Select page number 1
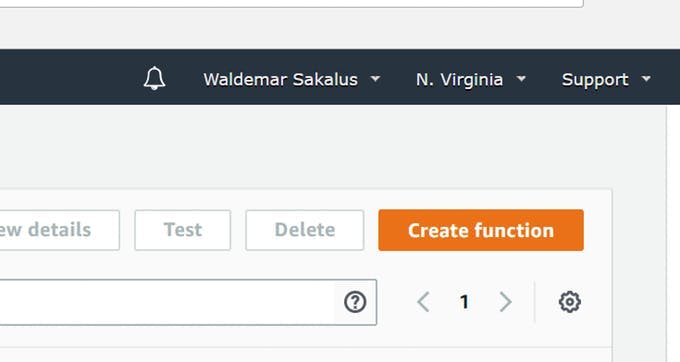Screen dimensions: 680x362 tap(464, 302)
